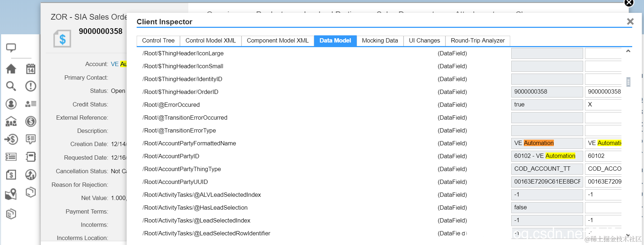Open the Round-Trip Analyzer tab

coord(478,41)
